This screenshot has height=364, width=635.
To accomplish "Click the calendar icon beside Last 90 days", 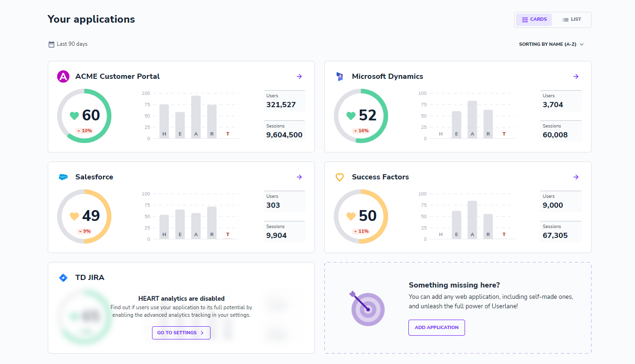I will click(x=51, y=44).
